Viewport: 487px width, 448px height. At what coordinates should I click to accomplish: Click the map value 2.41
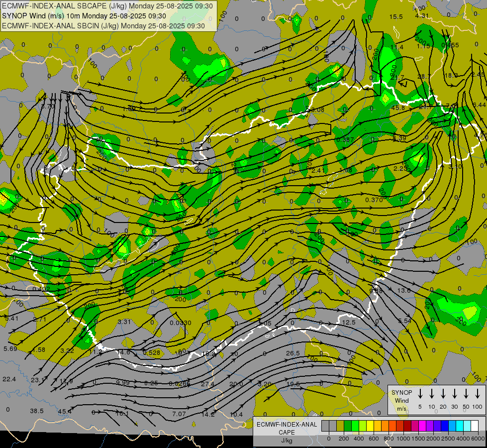318,170
